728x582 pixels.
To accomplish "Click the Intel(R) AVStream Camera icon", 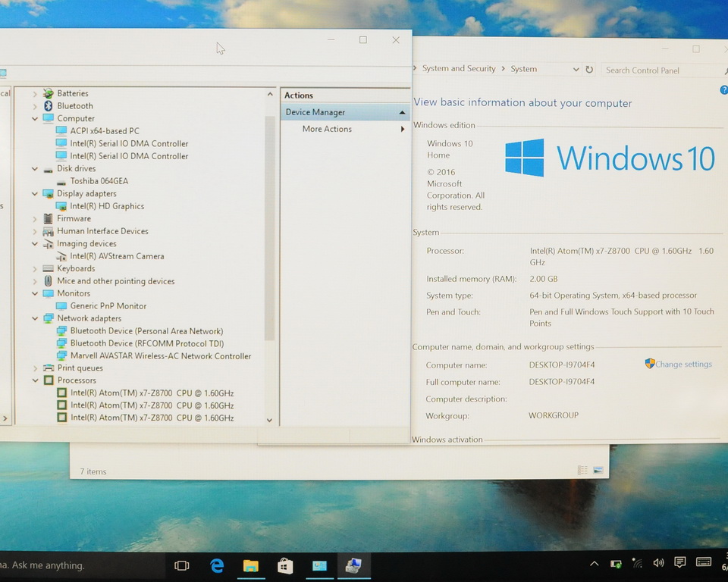I will 61,256.
